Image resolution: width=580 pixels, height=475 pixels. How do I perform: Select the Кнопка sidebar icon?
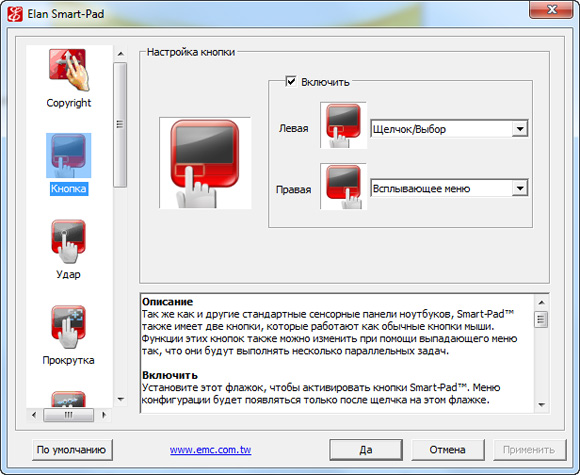point(68,156)
